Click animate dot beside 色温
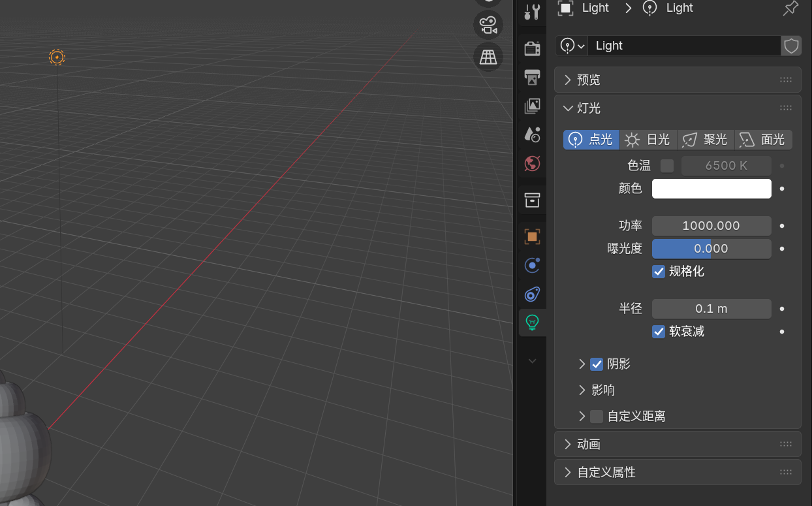The image size is (812, 506). [782, 166]
